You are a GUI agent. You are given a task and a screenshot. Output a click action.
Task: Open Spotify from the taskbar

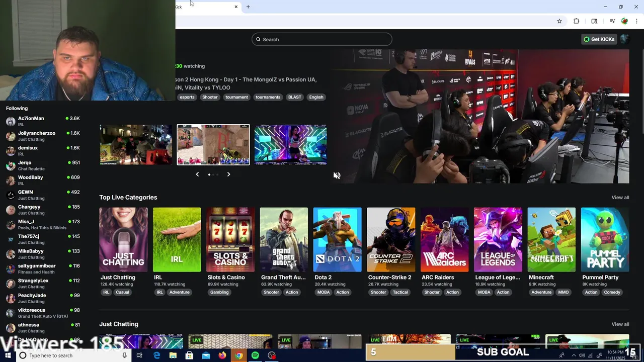tap(255, 355)
